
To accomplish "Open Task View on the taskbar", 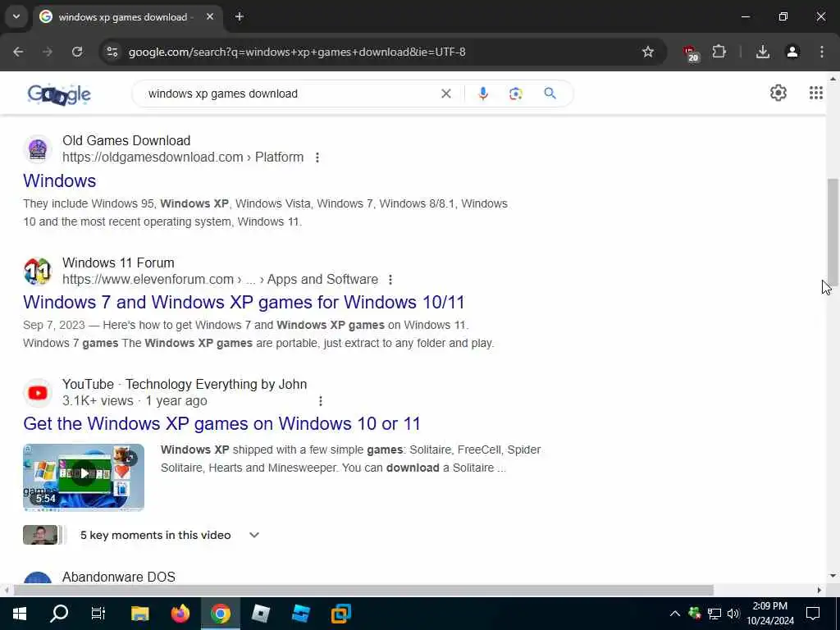I will point(98,614).
